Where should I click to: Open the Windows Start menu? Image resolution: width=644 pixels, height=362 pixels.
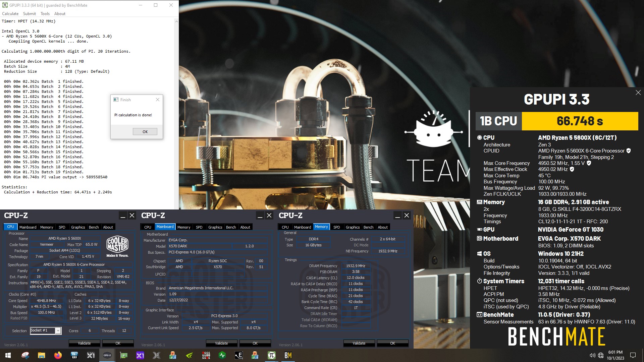8,355
